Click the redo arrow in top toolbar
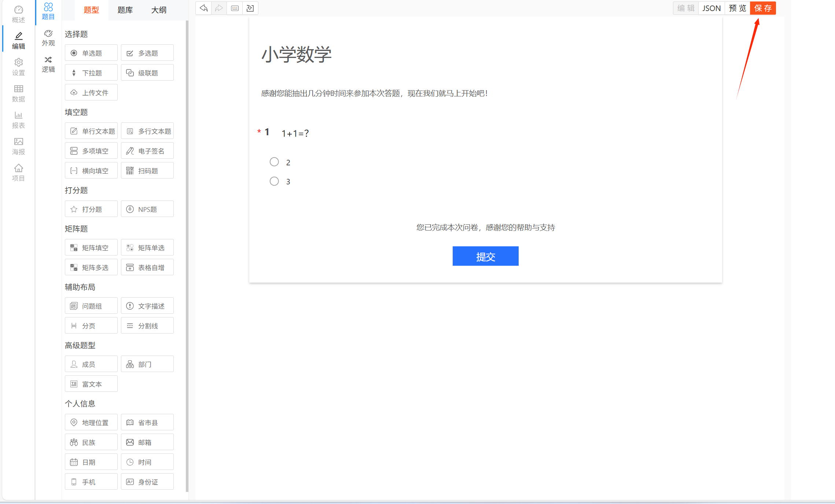This screenshot has height=504, width=835. 219,8
